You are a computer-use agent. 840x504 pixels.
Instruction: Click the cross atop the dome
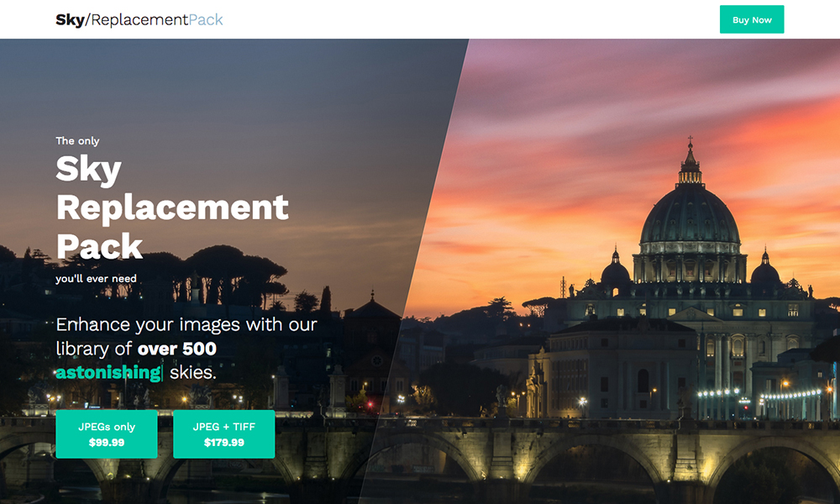coord(690,139)
